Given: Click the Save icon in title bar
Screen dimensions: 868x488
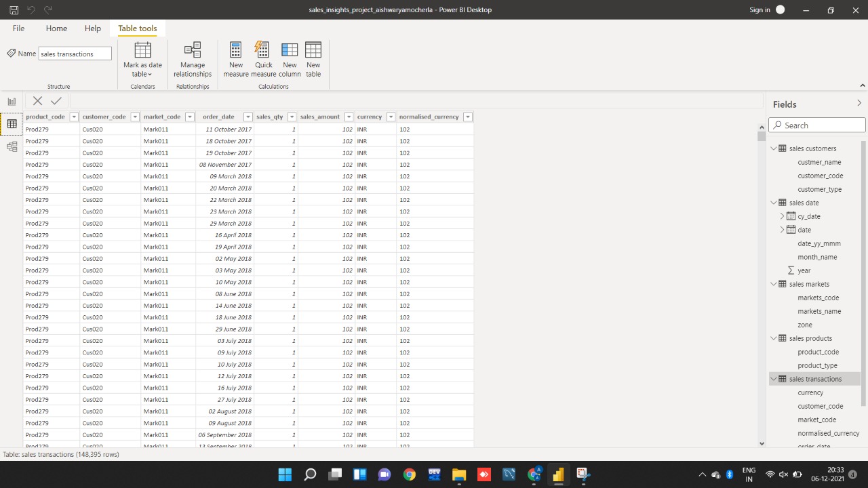Looking at the screenshot, I should coord(14,10).
